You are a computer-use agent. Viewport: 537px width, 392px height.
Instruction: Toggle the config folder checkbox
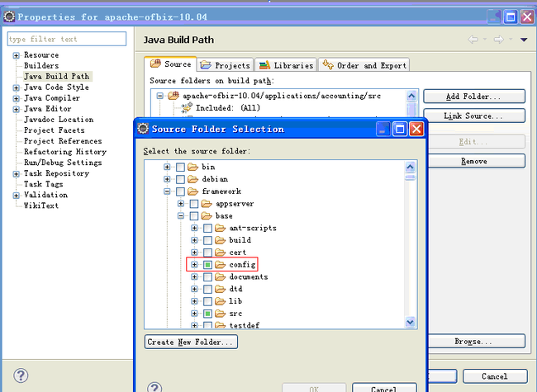pos(208,264)
